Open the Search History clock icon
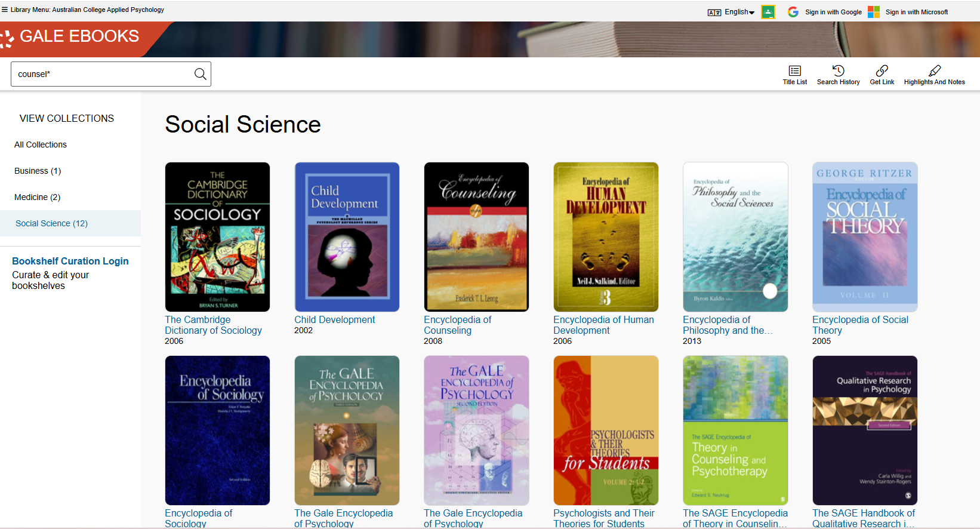This screenshot has height=529, width=980. tap(838, 70)
